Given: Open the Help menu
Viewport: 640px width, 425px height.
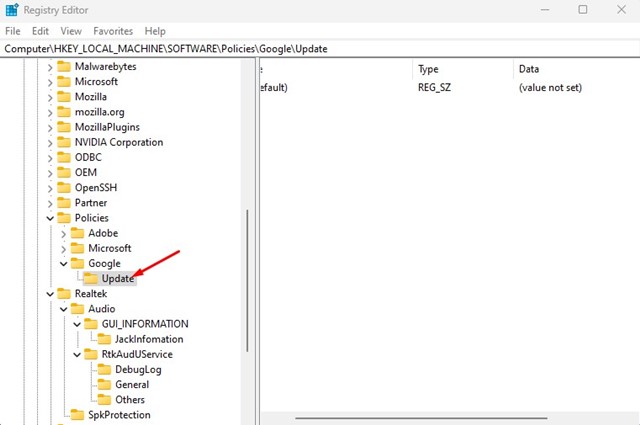Looking at the screenshot, I should (155, 31).
